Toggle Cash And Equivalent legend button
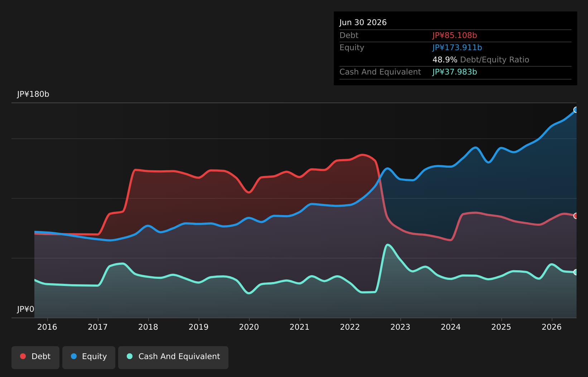Screen dimensions: 588x377 pos(173,357)
